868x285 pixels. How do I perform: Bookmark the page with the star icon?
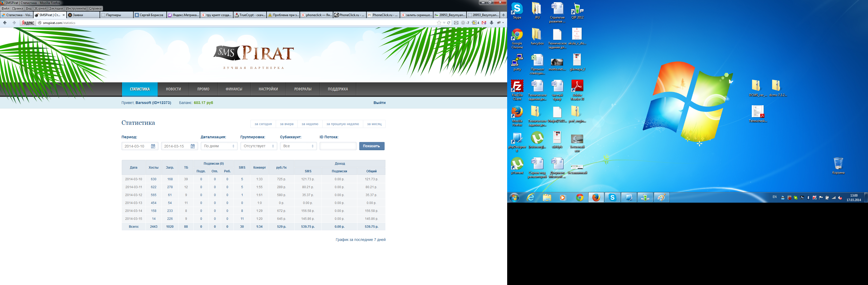point(439,23)
